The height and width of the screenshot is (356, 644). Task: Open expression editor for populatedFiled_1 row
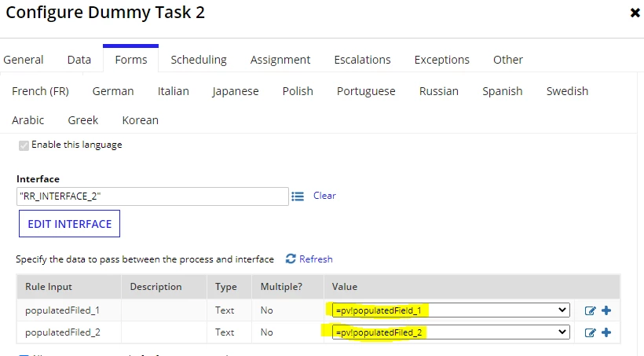tap(590, 310)
